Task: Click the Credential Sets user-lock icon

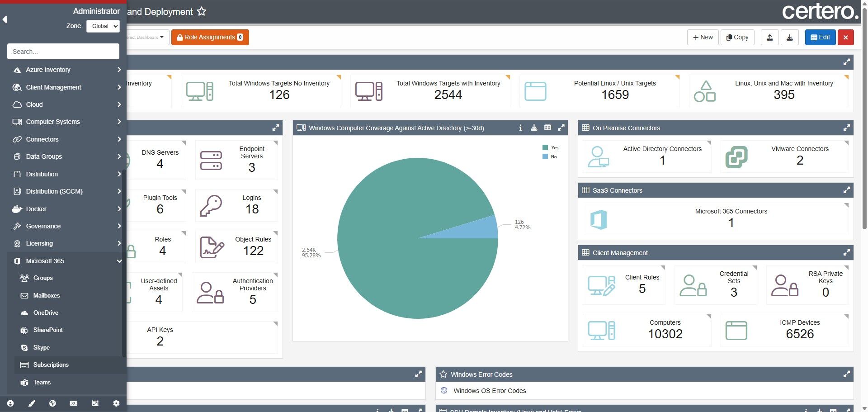Action: (693, 285)
